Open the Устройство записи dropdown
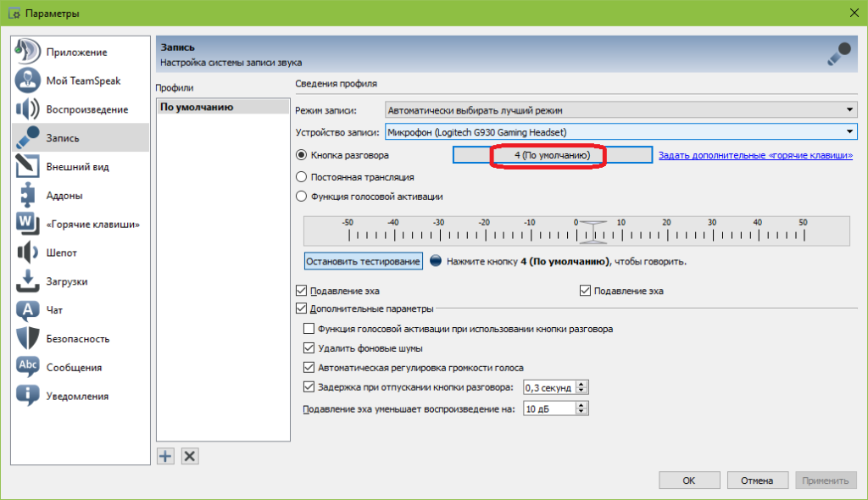868x500 pixels. [620, 132]
